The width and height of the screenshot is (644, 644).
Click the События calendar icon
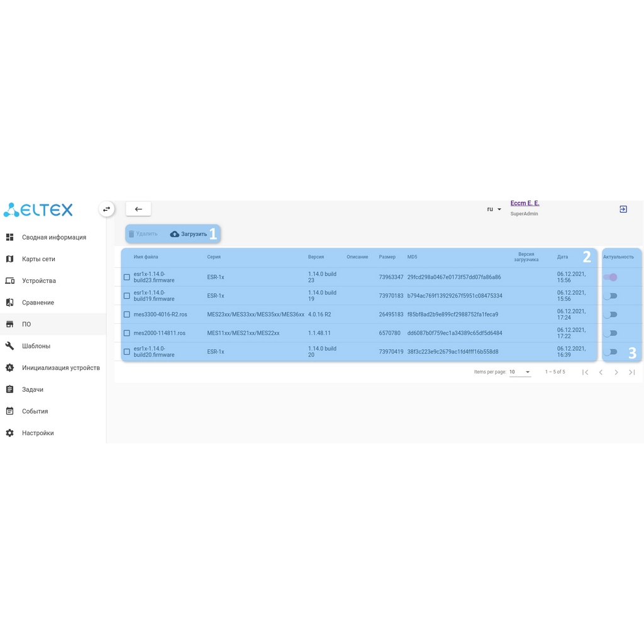point(10,411)
